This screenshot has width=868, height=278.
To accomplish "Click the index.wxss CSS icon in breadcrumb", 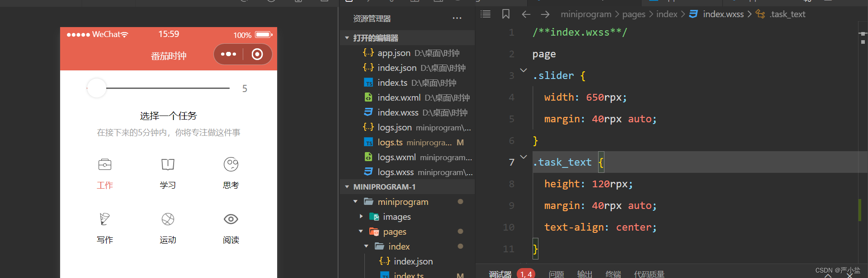I will pyautogui.click(x=693, y=14).
